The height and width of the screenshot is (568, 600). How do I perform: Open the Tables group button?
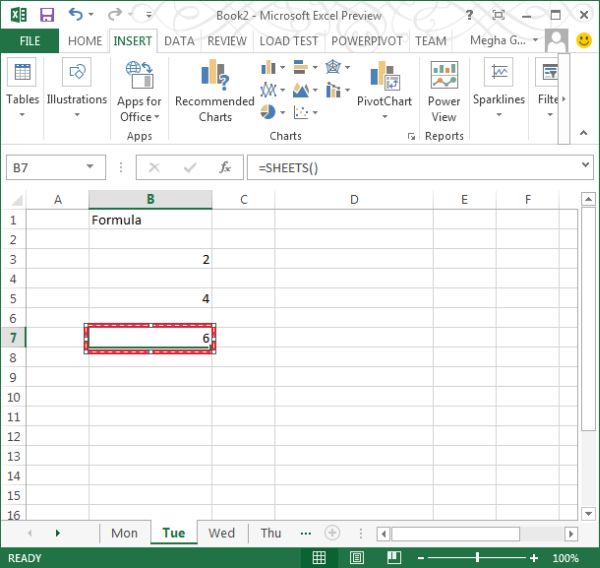click(x=22, y=88)
